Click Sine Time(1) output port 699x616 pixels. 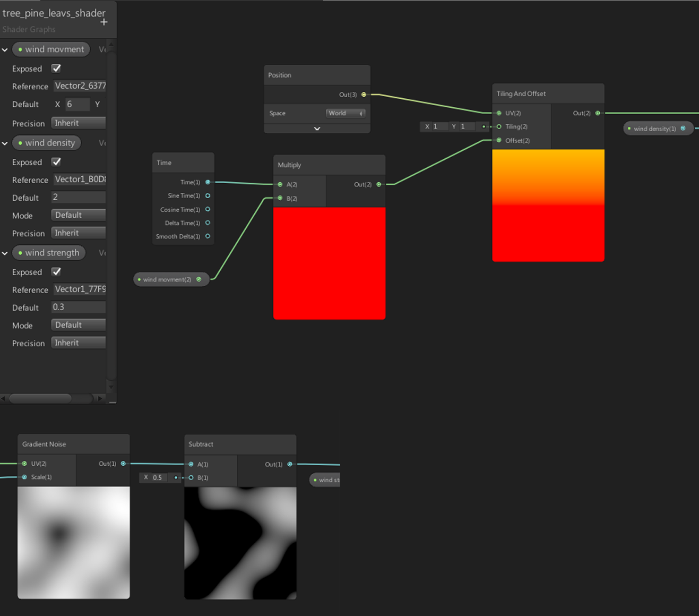point(208,196)
